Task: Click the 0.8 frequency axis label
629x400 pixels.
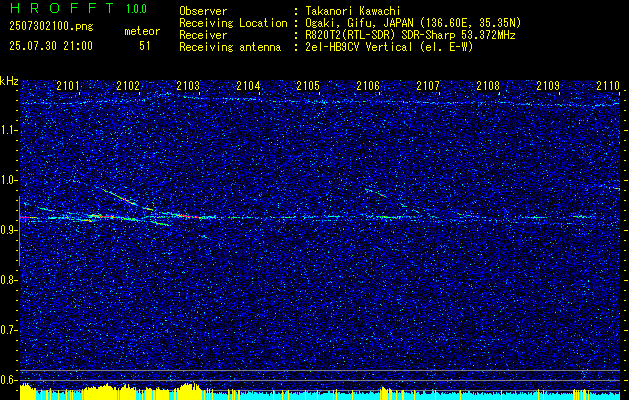Action: tap(8, 280)
